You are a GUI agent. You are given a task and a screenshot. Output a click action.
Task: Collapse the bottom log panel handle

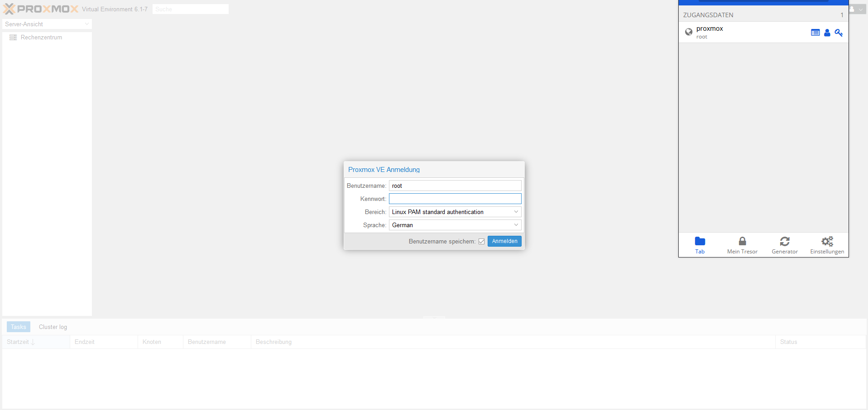(x=434, y=318)
